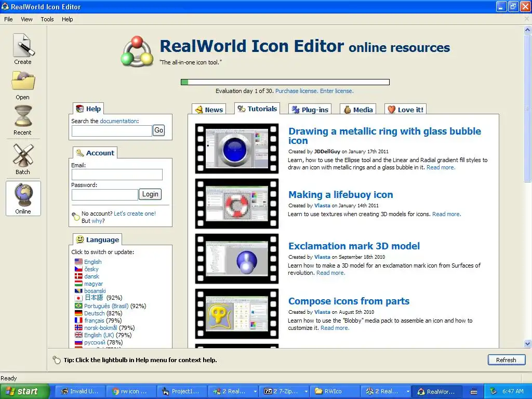Click the Go search button

pos(158,130)
